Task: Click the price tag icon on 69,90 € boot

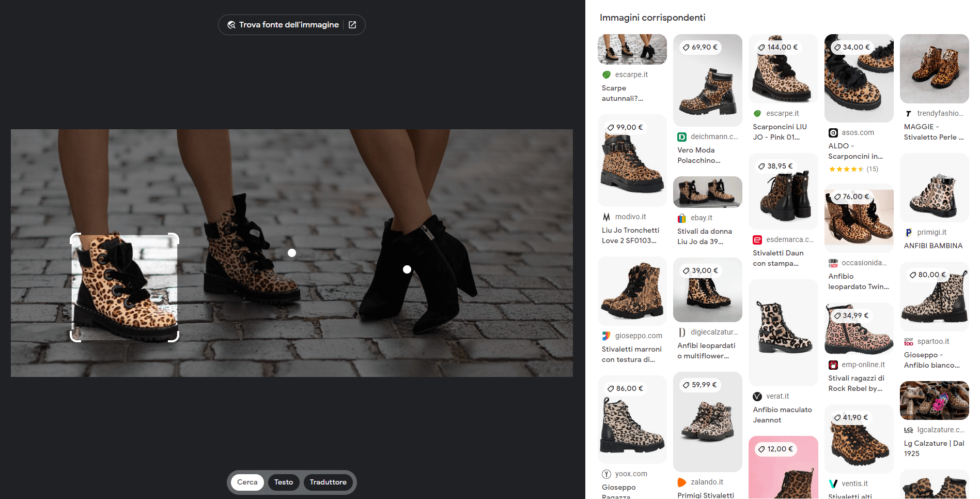Action: point(686,48)
